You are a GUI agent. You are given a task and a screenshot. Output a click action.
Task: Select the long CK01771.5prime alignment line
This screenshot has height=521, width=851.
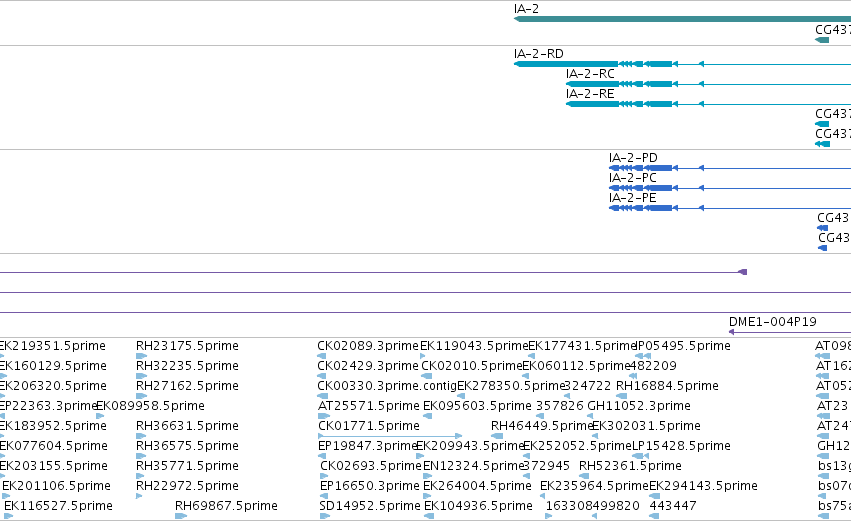tap(390, 436)
